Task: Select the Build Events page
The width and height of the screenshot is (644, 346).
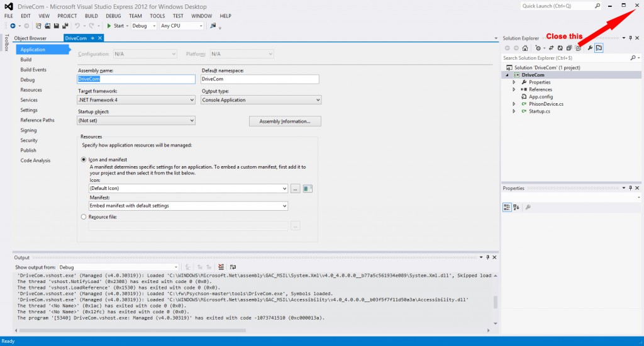Action: tap(33, 70)
